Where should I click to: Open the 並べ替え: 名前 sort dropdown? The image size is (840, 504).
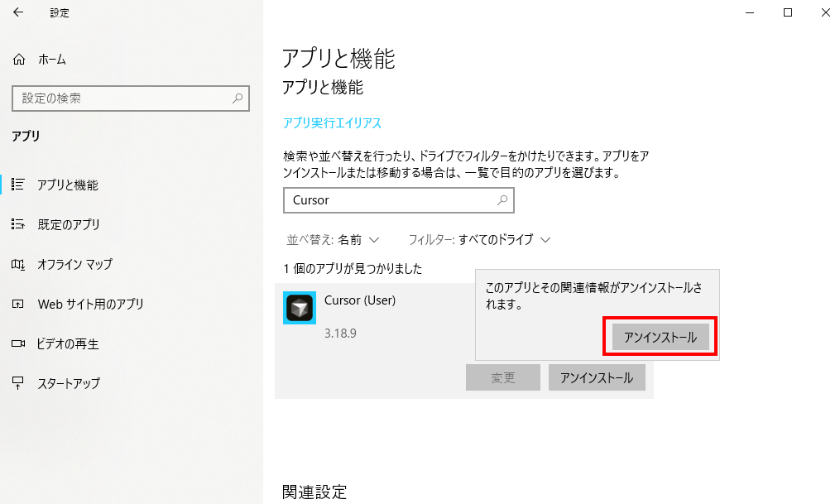click(x=333, y=239)
